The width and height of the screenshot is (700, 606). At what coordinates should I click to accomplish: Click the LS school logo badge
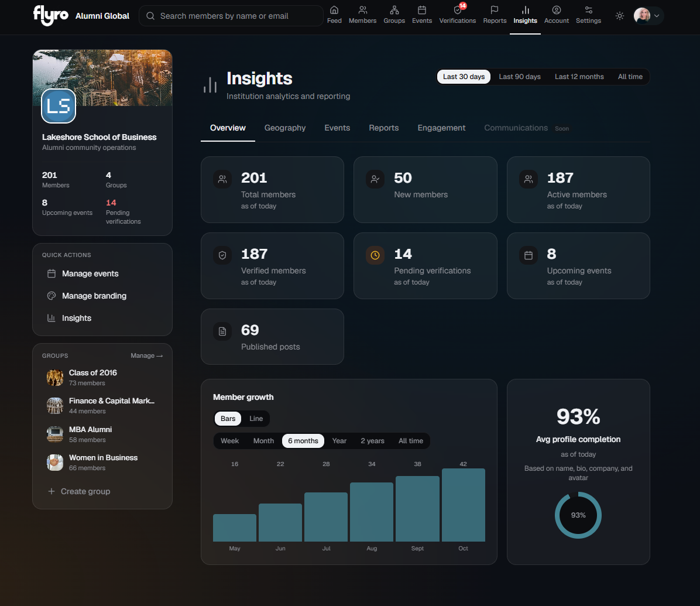pos(59,106)
